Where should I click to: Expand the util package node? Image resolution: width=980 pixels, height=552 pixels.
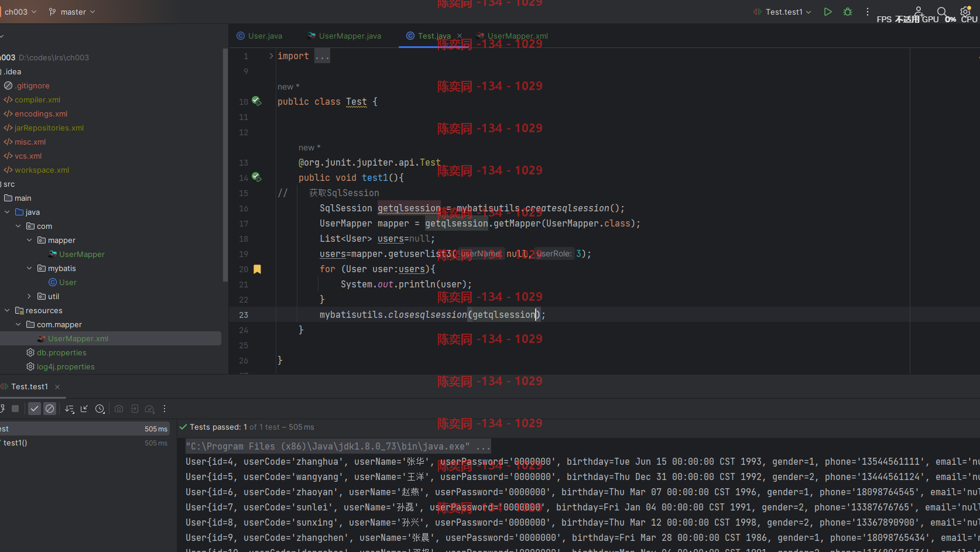[29, 297]
